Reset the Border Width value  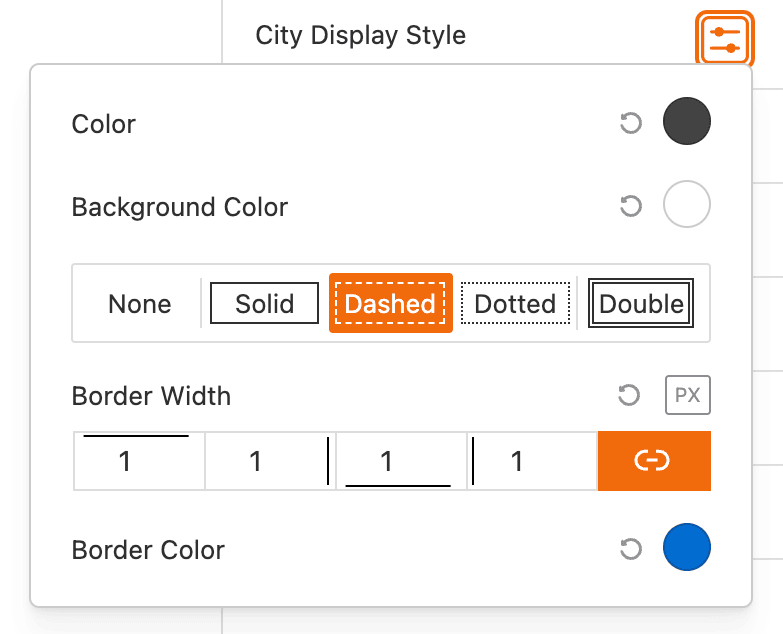(x=630, y=396)
